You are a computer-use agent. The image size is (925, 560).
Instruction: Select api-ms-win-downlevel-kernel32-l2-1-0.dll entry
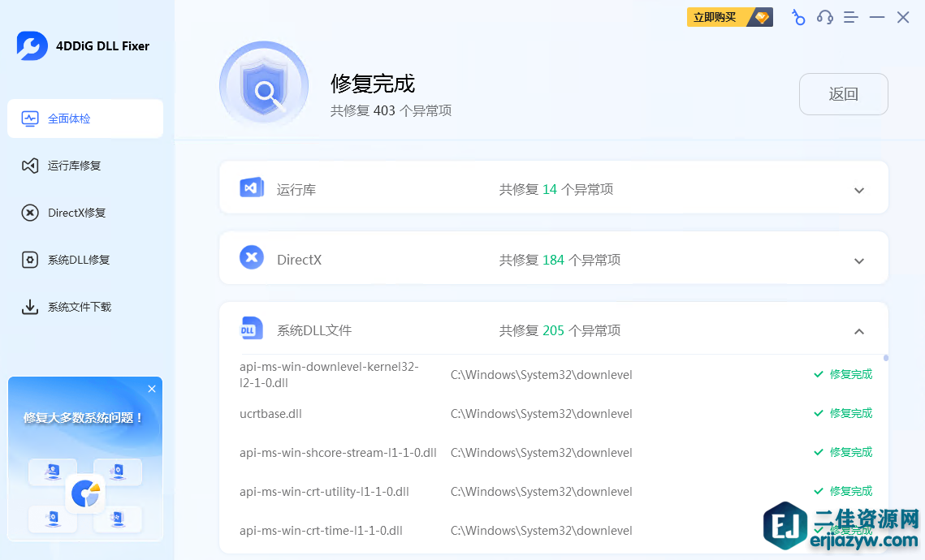tap(329, 374)
